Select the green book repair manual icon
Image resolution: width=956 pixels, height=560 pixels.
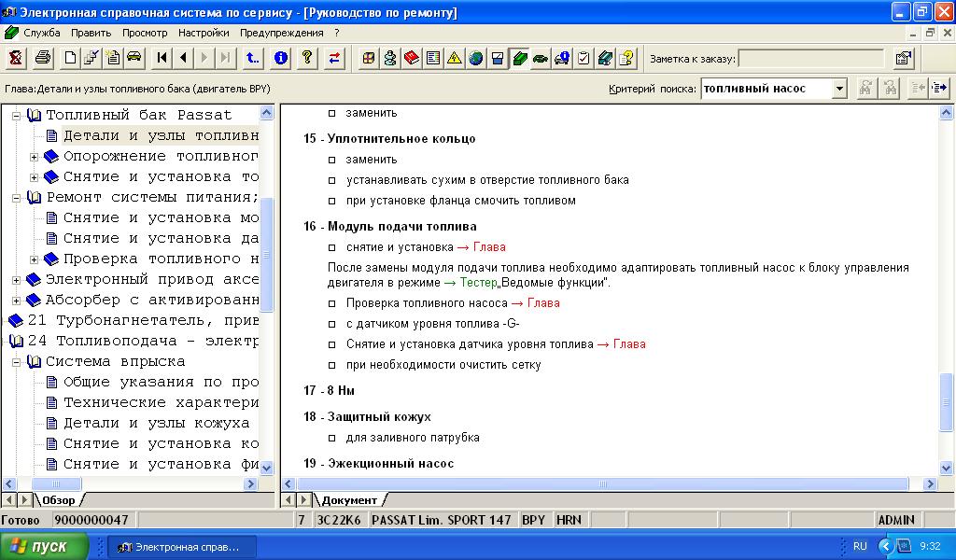(519, 58)
